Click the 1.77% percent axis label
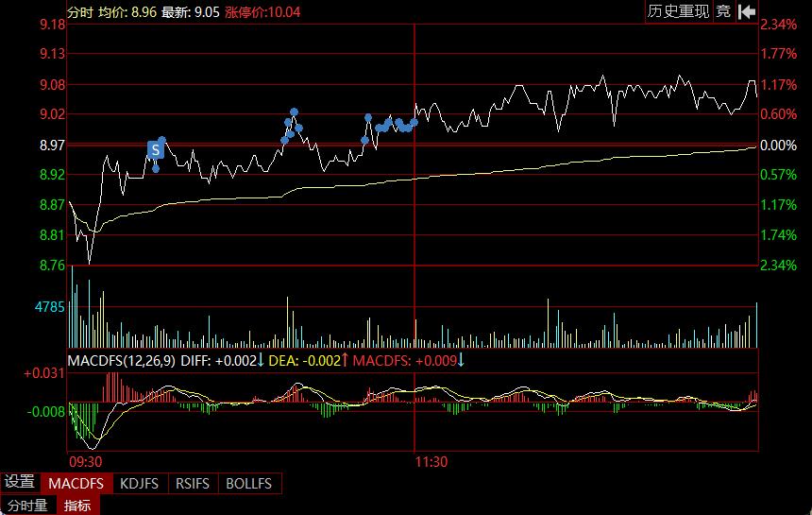The height and width of the screenshot is (515, 812). tap(778, 53)
